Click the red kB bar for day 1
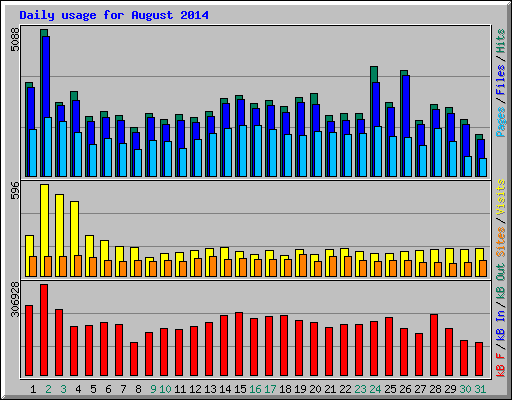Image resolution: width=512 pixels, height=400 pixels. click(x=29, y=340)
